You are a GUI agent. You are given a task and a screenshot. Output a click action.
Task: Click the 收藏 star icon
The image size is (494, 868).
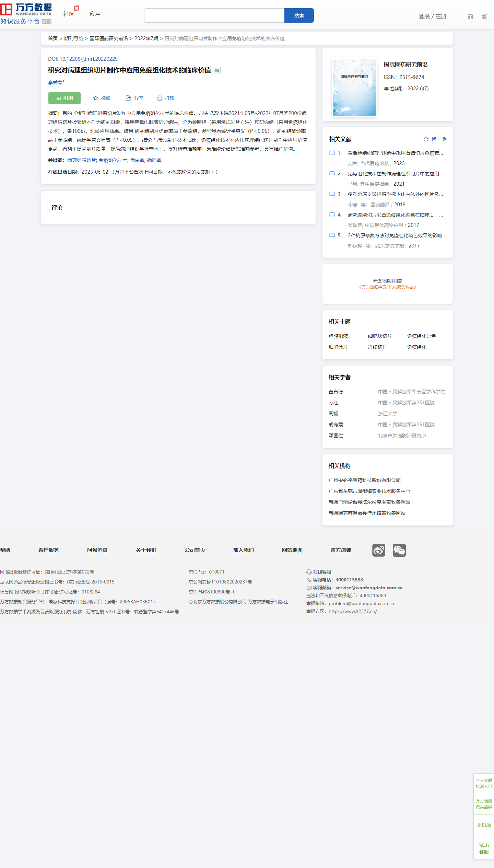[x=96, y=98]
